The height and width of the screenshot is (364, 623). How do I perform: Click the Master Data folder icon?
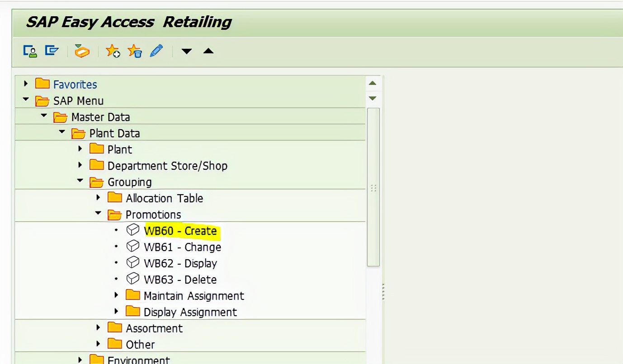tap(61, 117)
